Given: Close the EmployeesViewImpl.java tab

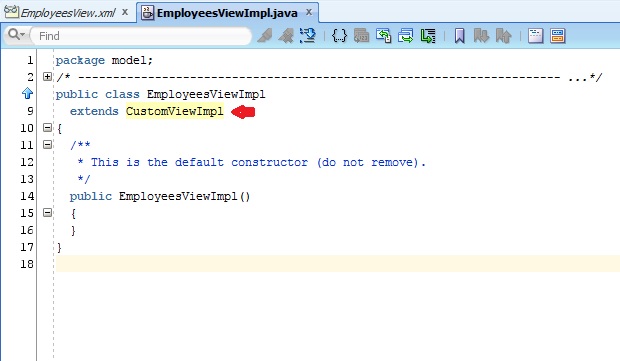Looking at the screenshot, I should tap(309, 12).
